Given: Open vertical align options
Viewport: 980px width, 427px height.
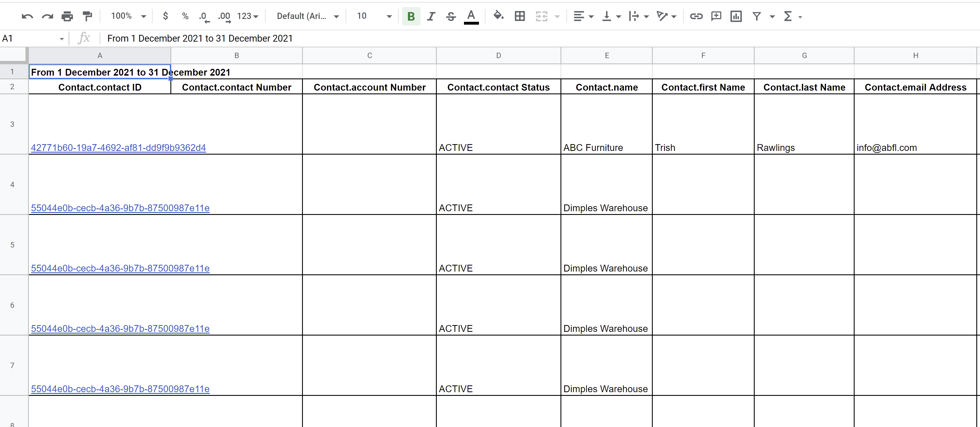Looking at the screenshot, I should (x=611, y=16).
